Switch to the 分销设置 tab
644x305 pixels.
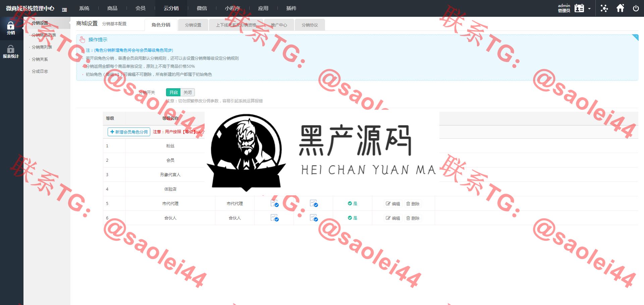pos(193,25)
